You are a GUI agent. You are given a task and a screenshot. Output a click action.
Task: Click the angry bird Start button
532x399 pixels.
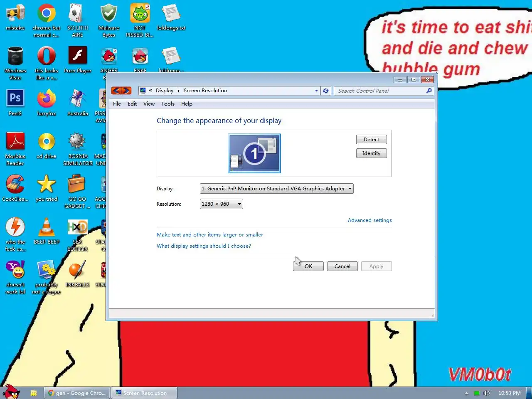(x=11, y=392)
